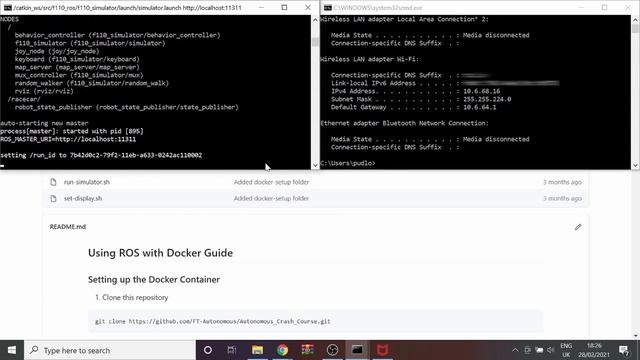Viewport: 640px width, 360px height.
Task: Open the colorful WinRAR-like taskbar app
Action: 307,350
